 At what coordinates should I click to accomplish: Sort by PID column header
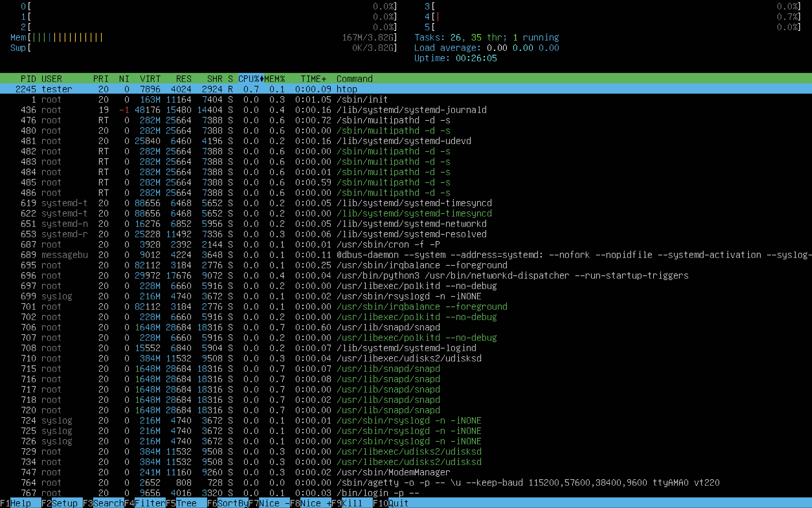click(x=28, y=79)
